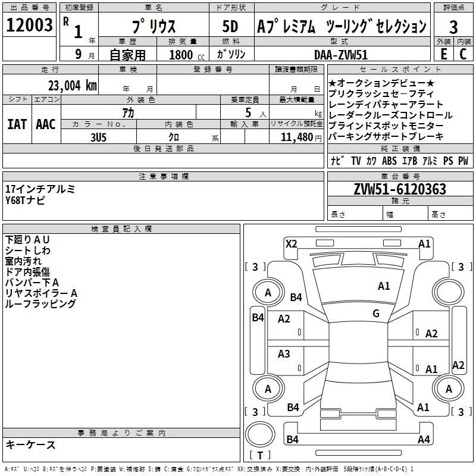This screenshot has height=476, width=476.
Task: Select the model code DAA-ZVW51
Action: tap(341, 55)
